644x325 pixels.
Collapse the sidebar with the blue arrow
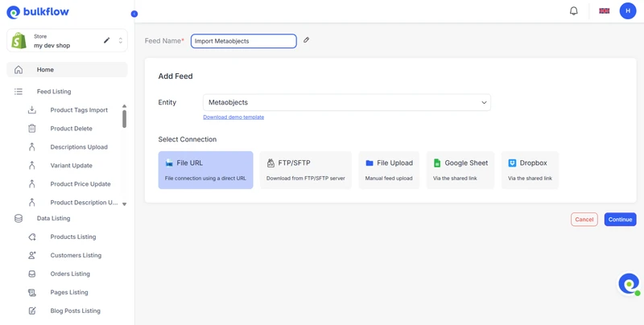[x=134, y=14]
